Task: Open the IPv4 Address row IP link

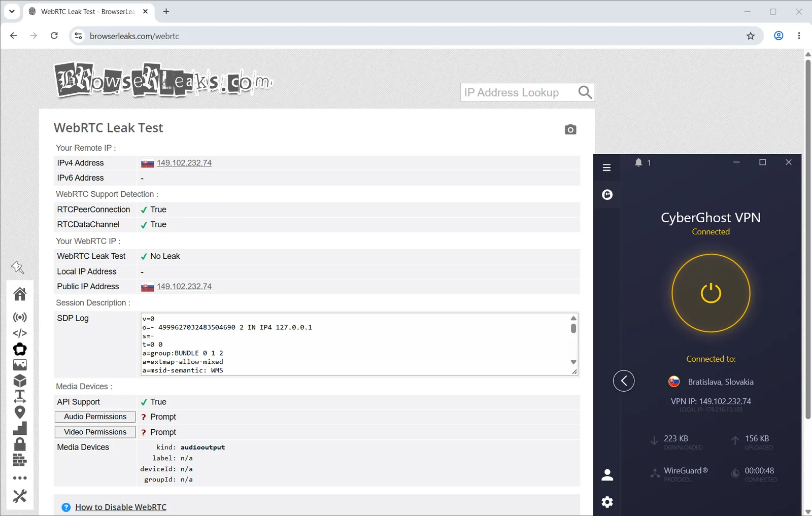Action: (184, 163)
